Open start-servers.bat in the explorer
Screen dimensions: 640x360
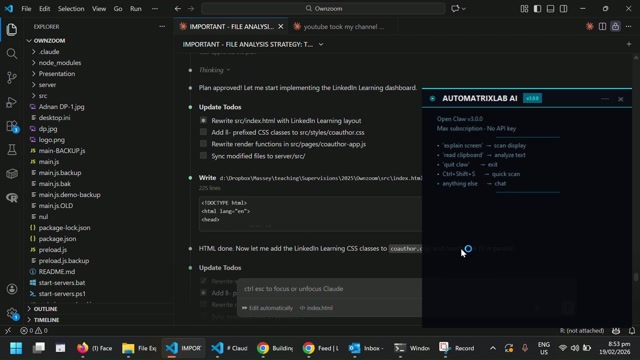(62, 283)
